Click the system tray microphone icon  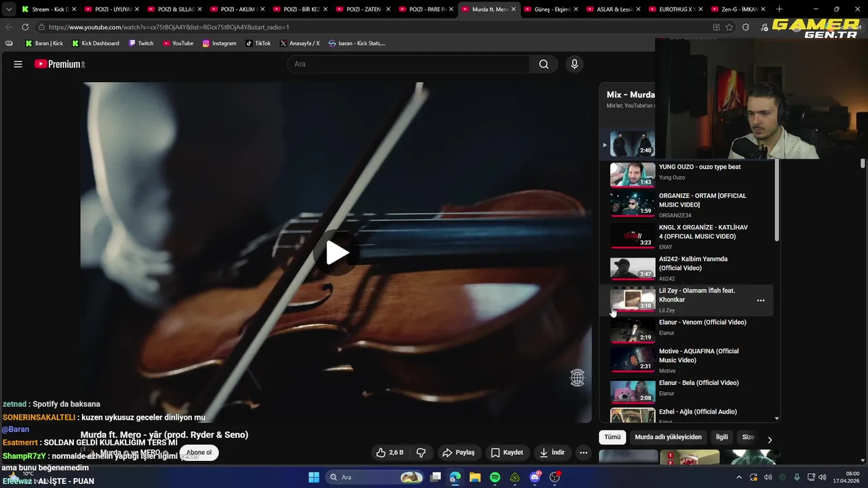tap(797, 477)
